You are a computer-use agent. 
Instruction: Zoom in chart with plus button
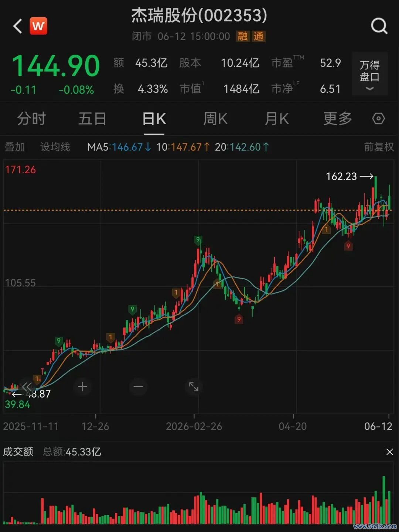[x=82, y=387]
